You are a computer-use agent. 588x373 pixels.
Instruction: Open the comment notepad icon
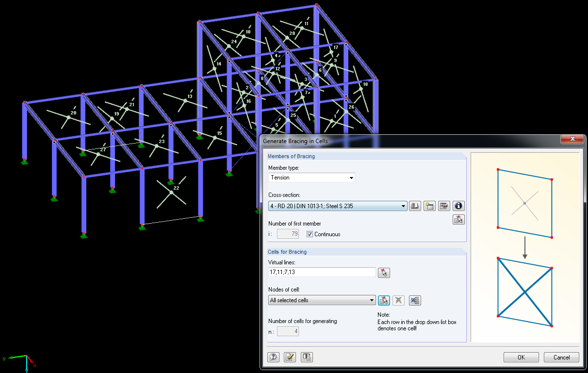[x=290, y=357]
